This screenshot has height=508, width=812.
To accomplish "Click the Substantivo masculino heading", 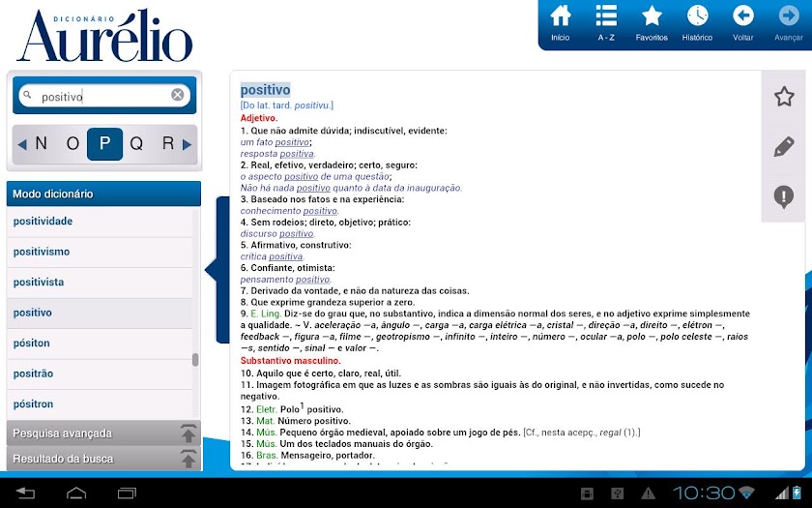I will (x=291, y=360).
